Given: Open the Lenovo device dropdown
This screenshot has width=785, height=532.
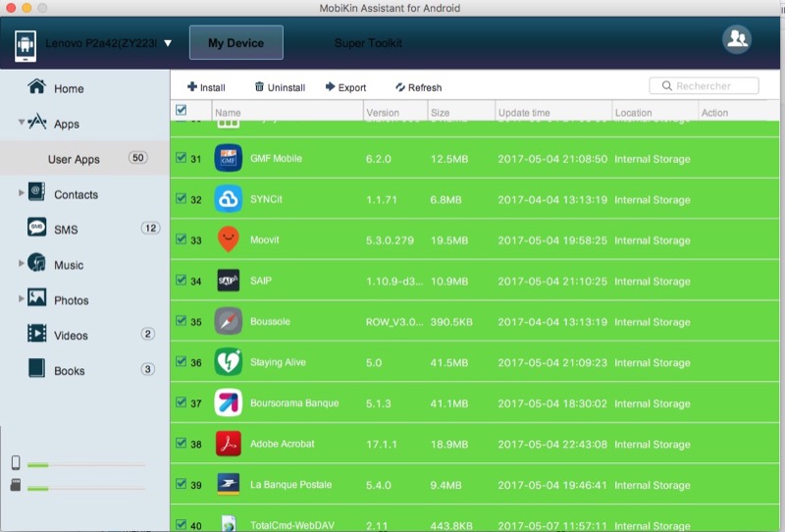Looking at the screenshot, I should (168, 43).
